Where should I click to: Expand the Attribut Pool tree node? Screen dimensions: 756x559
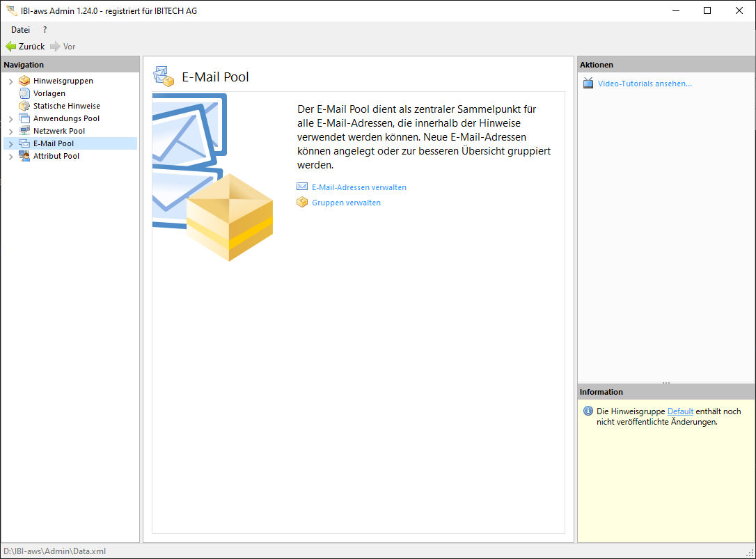[x=10, y=157]
